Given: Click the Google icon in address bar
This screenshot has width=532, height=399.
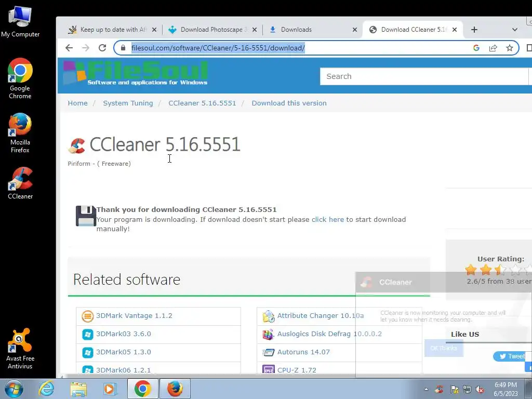Looking at the screenshot, I should coord(476,48).
